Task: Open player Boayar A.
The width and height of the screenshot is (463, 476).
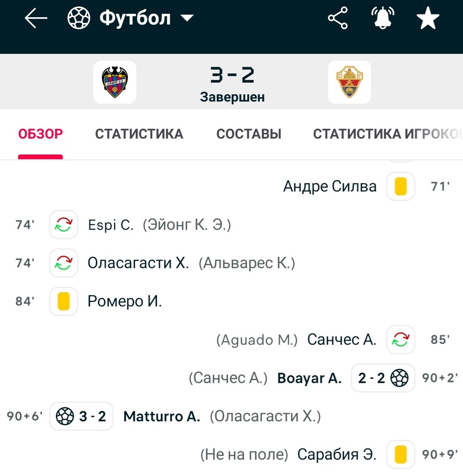Action: (309, 378)
